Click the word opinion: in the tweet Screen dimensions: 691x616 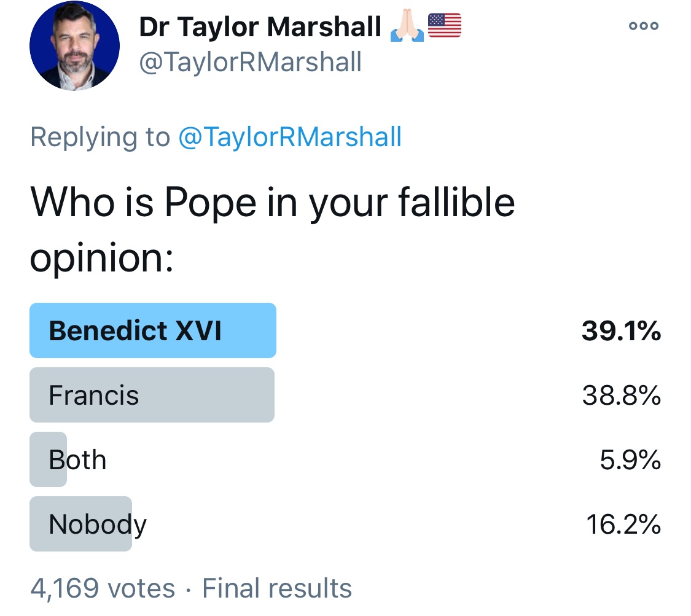tap(102, 260)
